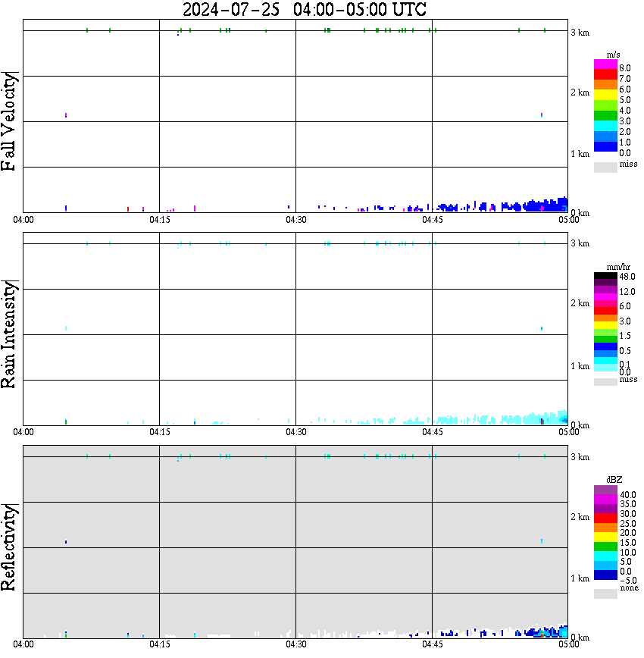Click the red 7.0 m/s legend swatch
This screenshot has width=644, height=658.
605,75
